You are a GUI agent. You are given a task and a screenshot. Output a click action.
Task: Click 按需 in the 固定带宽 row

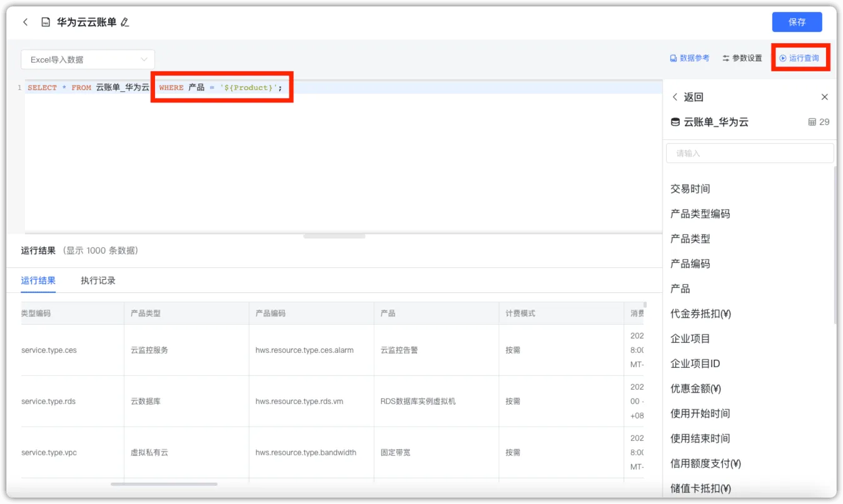pyautogui.click(x=513, y=453)
